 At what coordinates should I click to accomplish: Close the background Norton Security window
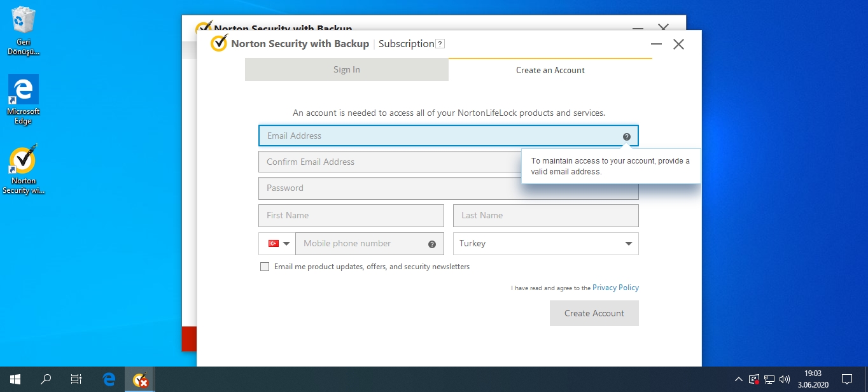(x=664, y=27)
